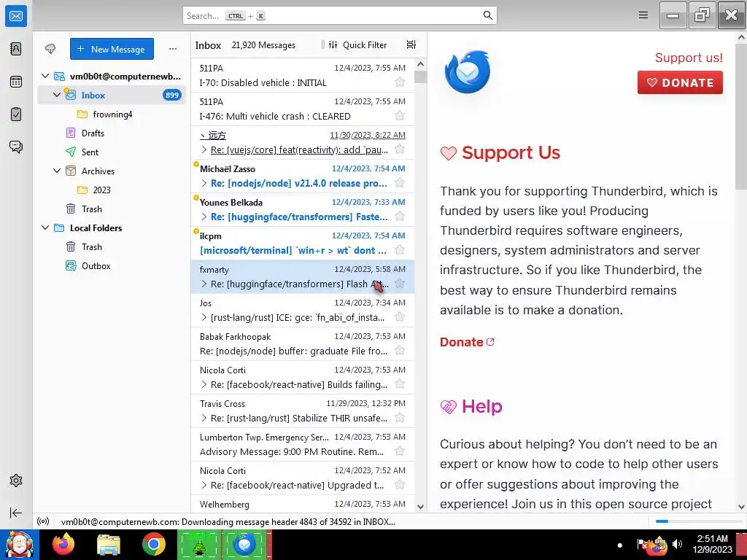Collapse the Inbox folder tree

pyautogui.click(x=57, y=95)
